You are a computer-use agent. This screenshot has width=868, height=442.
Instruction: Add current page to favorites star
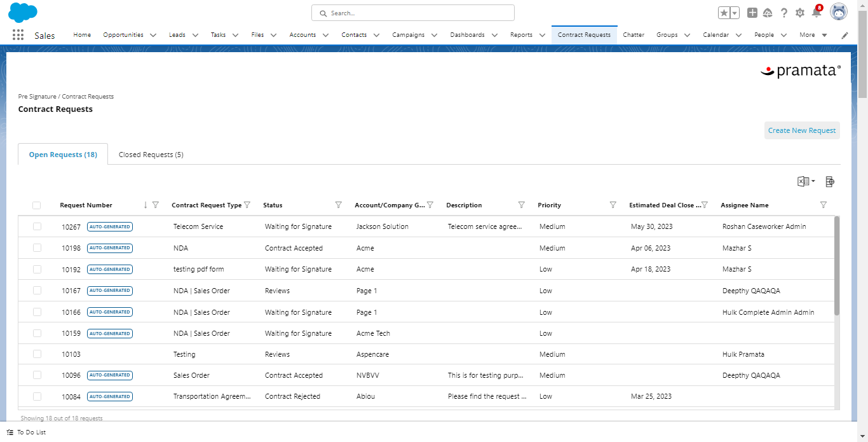click(x=724, y=13)
